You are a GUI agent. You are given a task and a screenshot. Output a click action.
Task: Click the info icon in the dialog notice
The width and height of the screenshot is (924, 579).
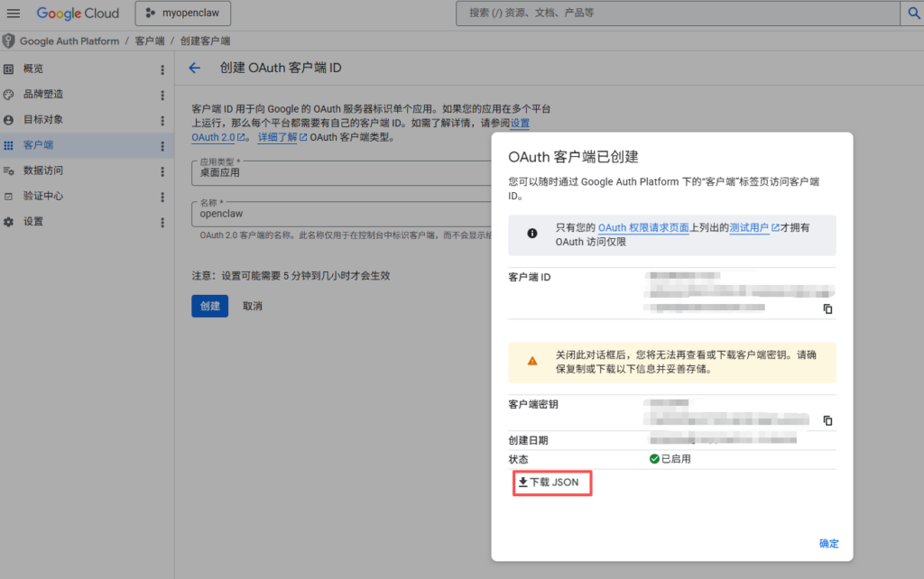[x=532, y=234]
